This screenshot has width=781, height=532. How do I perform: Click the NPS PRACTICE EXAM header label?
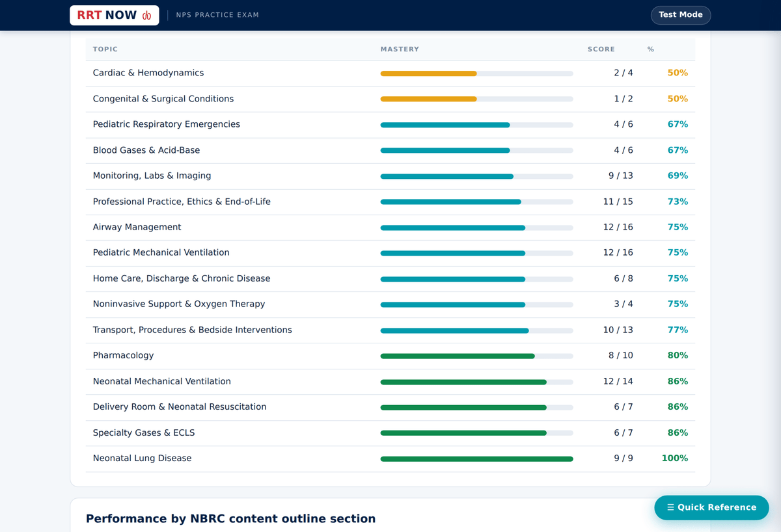(217, 15)
